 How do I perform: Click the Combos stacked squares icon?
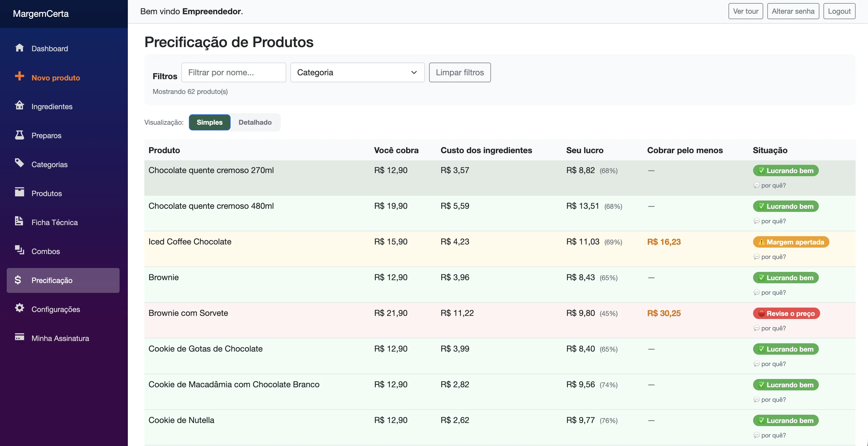tap(20, 250)
